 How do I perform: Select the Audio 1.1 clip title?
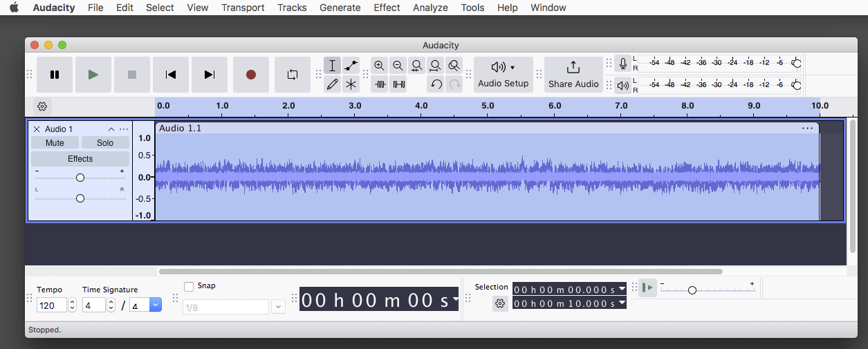tap(181, 129)
